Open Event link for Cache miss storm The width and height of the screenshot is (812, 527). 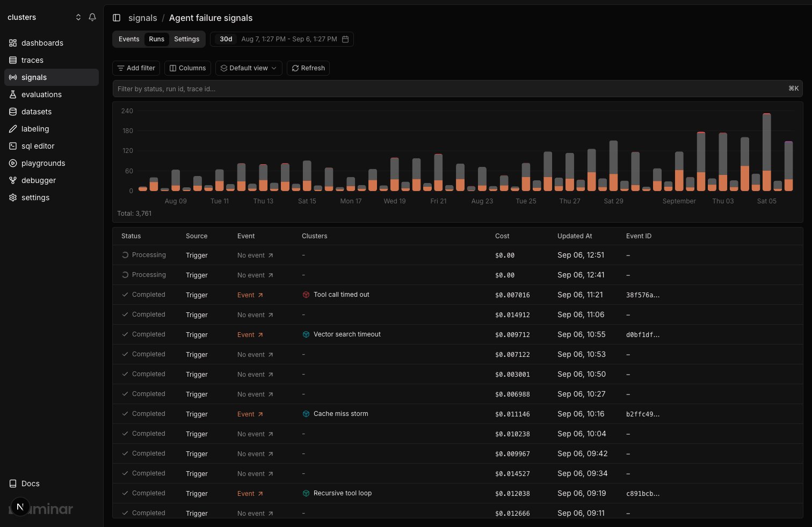coord(250,414)
